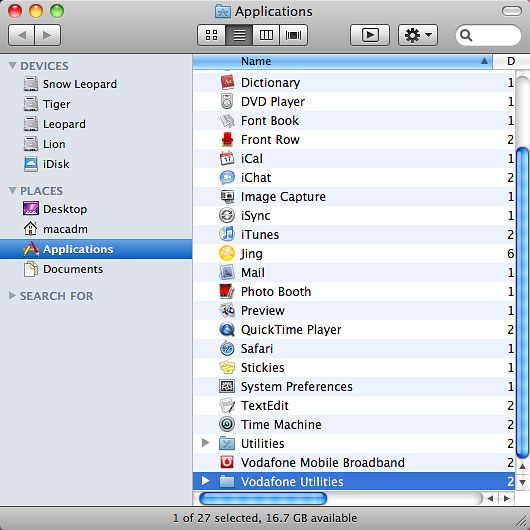Click the Utilities folder icon
This screenshot has height=530, width=530.
pos(227,443)
